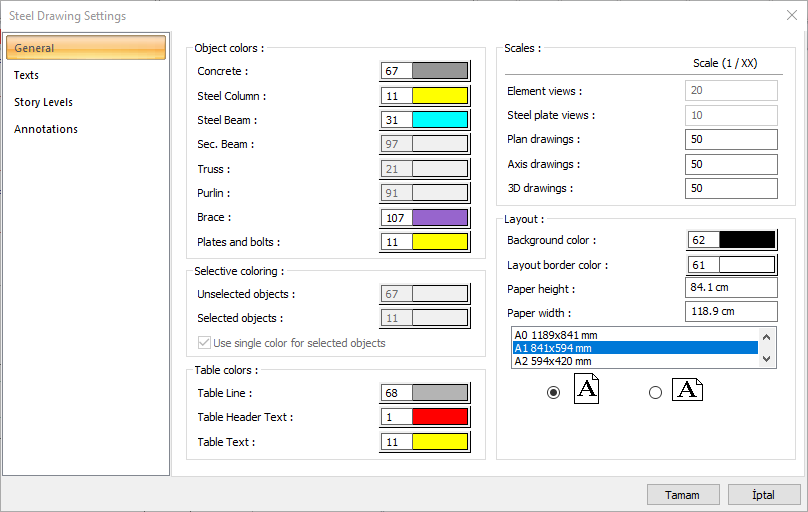This screenshot has height=512, width=808.
Task: Open the Steel Column yellow color swatch
Action: (x=440, y=96)
